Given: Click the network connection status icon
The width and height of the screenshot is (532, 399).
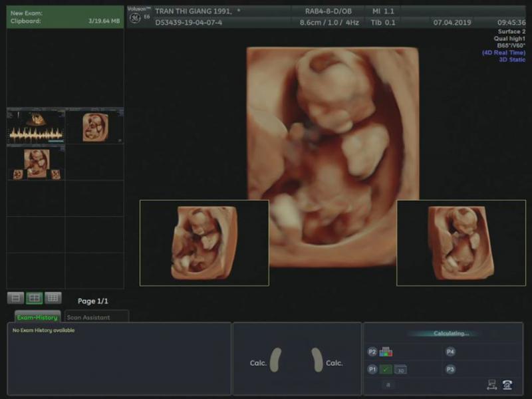Looking at the screenshot, I should [492, 384].
